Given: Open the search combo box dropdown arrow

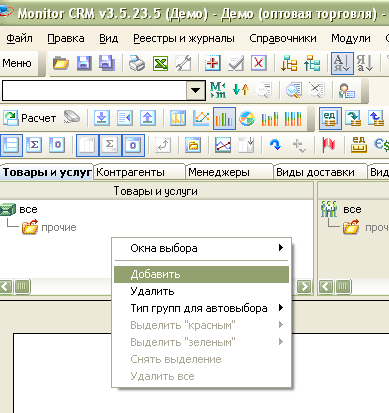Looking at the screenshot, I should point(195,90).
